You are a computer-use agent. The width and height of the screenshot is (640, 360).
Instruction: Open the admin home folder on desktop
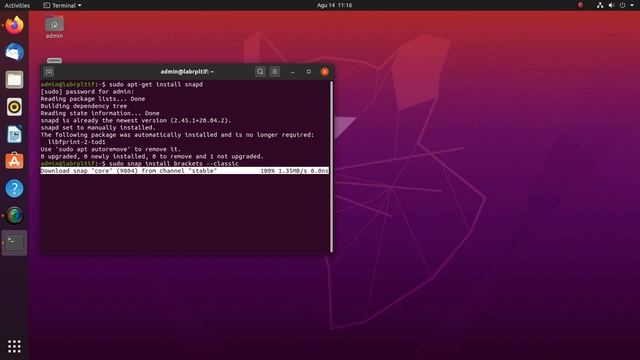(54, 27)
